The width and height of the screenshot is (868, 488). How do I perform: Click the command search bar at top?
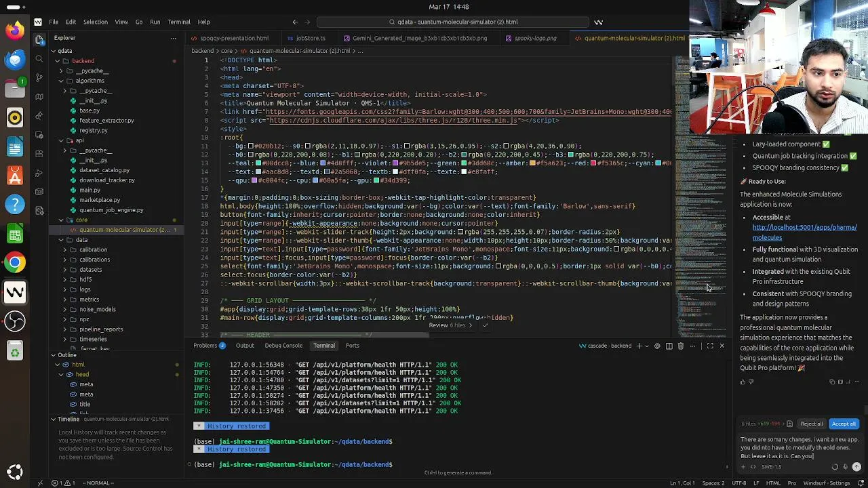pos(452,22)
